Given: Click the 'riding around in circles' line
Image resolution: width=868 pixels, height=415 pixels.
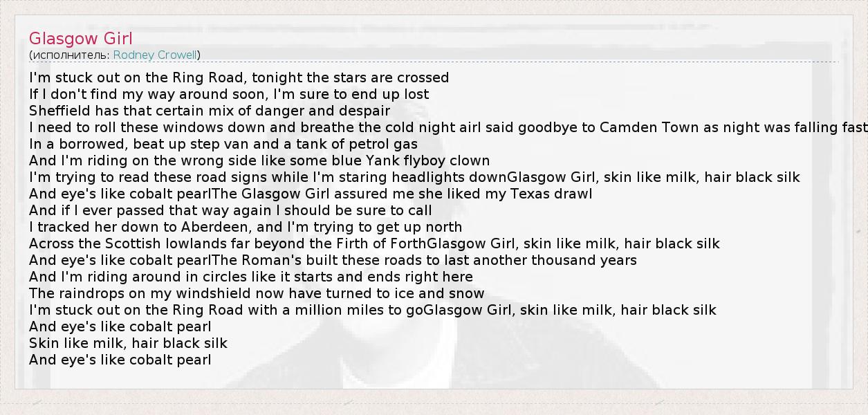Looking at the screenshot, I should [x=251, y=277].
